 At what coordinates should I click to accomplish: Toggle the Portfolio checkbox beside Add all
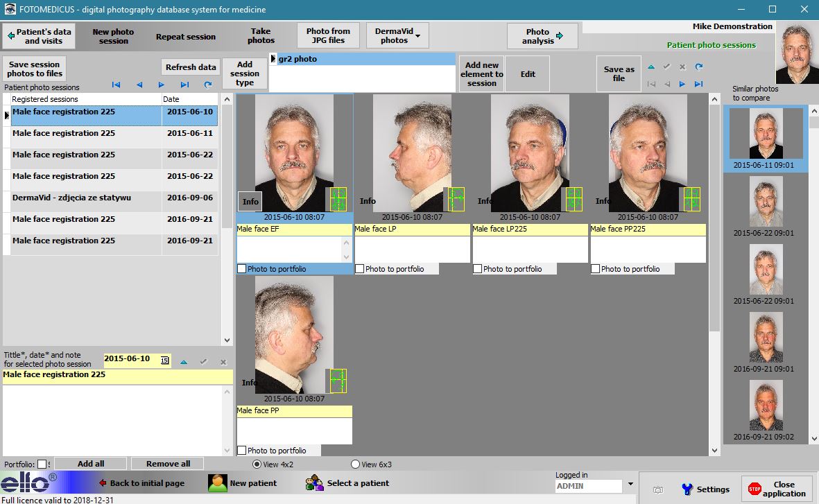(42, 464)
